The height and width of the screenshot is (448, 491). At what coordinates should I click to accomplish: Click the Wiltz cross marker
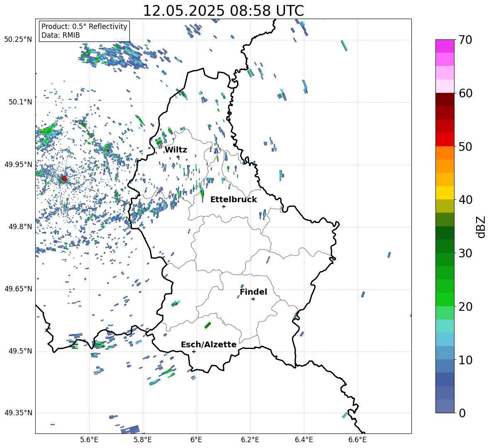[178, 157]
